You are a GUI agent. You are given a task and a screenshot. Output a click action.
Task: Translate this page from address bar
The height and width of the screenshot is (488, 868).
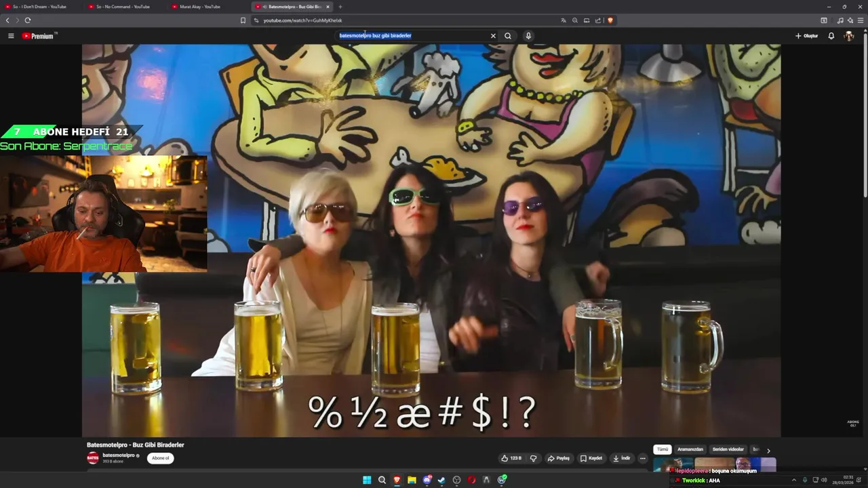pyautogui.click(x=564, y=20)
